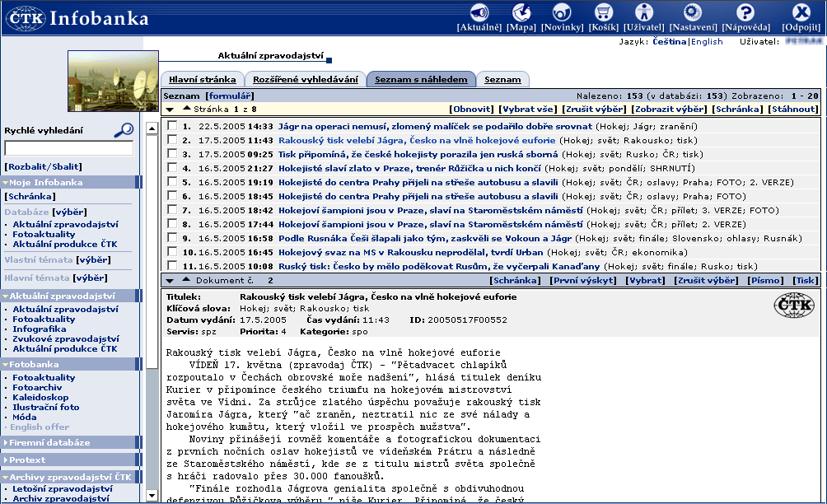
Task: Click the Aktuálně globe icon
Action: click(479, 12)
